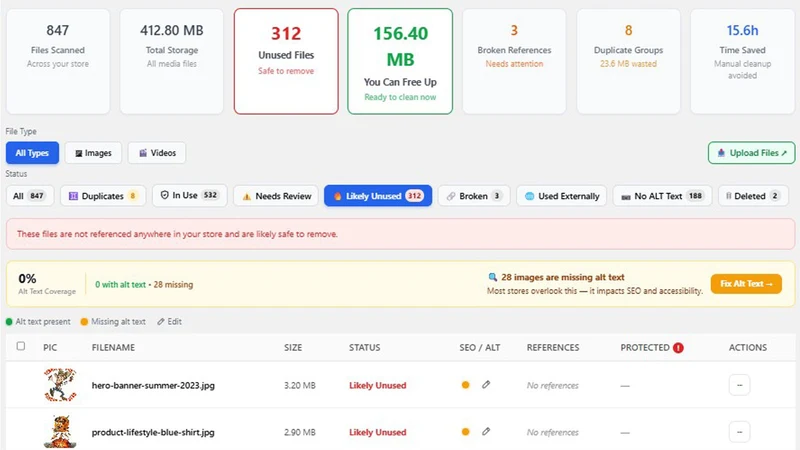Click missing alt dot for product-lifestyle-blue-shirt.jpg

465,432
